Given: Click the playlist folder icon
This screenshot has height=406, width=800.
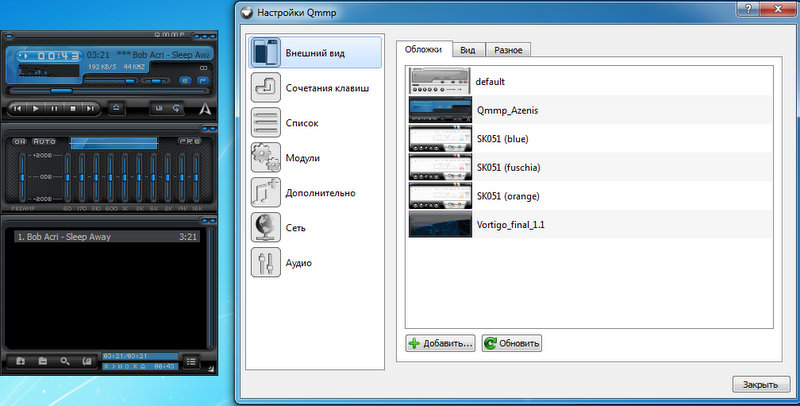Looking at the screenshot, I should tap(43, 361).
